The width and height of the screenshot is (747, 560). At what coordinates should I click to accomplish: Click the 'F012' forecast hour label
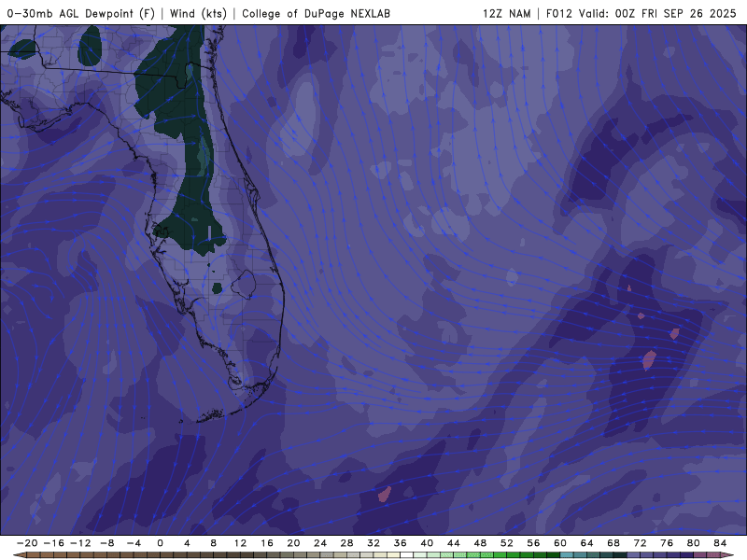pyautogui.click(x=558, y=13)
